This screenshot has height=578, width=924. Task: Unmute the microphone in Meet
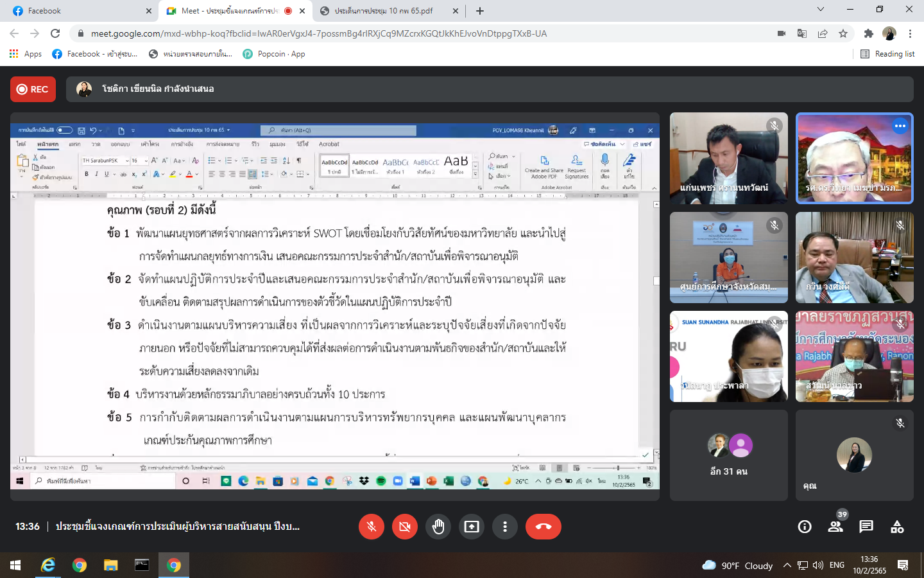tap(371, 527)
